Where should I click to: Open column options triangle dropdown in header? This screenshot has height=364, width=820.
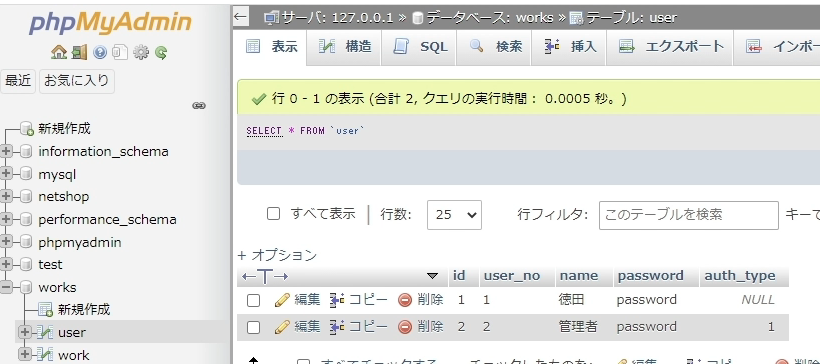(432, 276)
